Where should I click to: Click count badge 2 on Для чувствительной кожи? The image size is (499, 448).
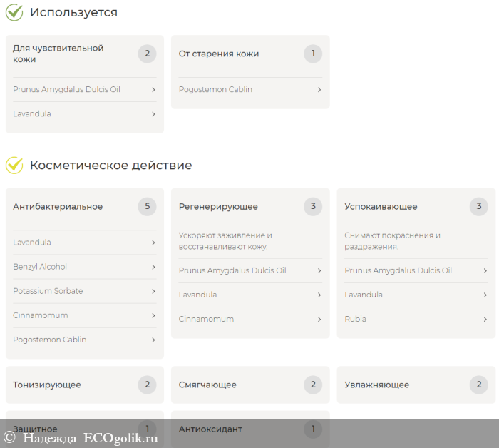(x=147, y=54)
